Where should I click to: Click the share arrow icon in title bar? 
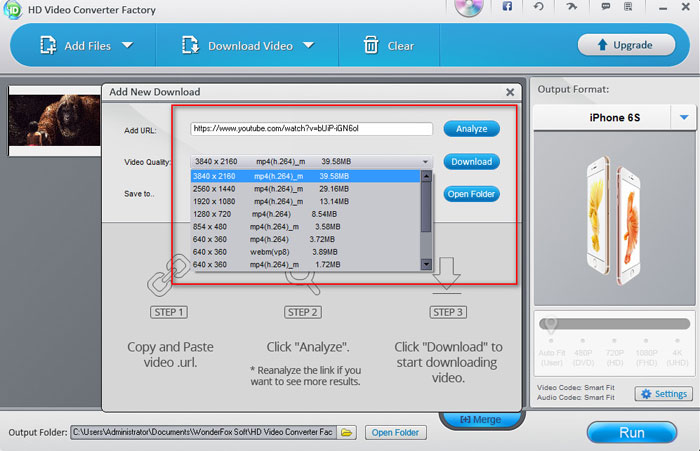(x=571, y=6)
